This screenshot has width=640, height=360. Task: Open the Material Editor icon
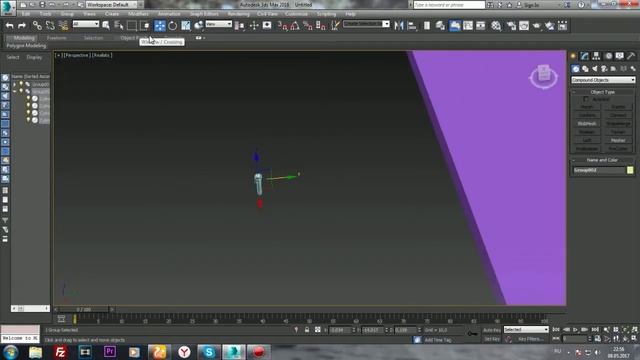click(496, 26)
